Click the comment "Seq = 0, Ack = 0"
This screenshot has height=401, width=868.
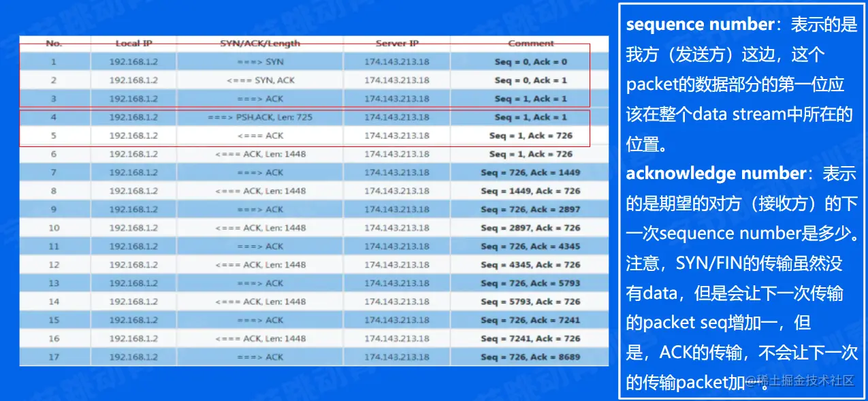click(531, 62)
